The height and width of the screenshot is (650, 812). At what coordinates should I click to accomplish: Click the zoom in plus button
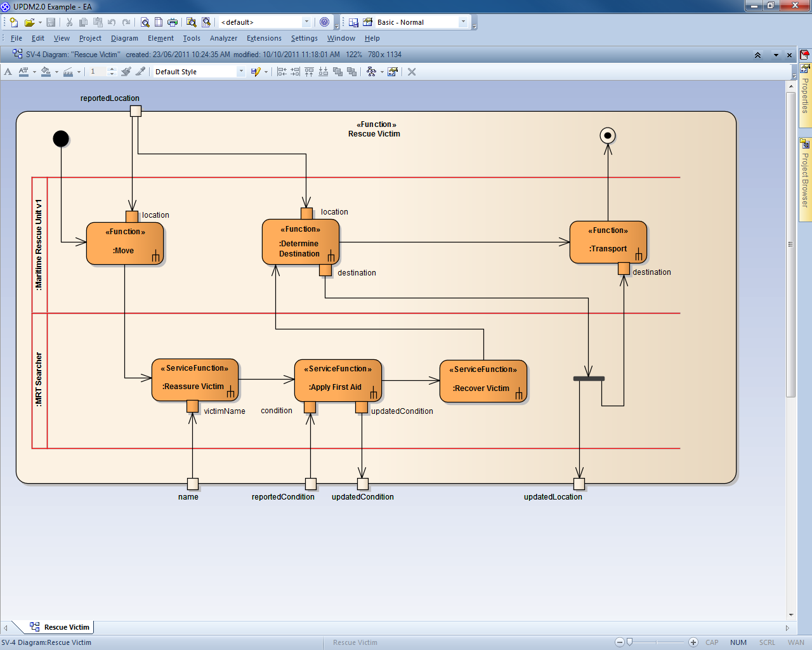tap(693, 642)
